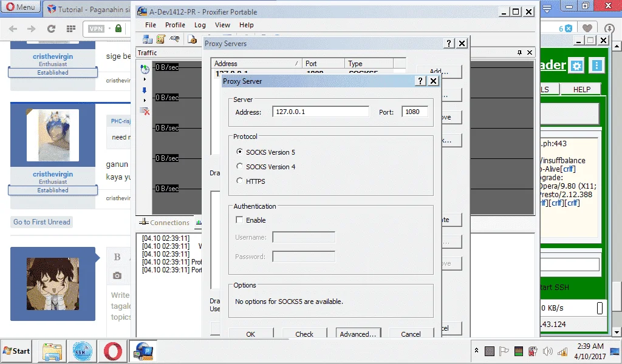Screen dimensions: 622x364
Task: Click the clear traffic red X icon
Action: 145,111
